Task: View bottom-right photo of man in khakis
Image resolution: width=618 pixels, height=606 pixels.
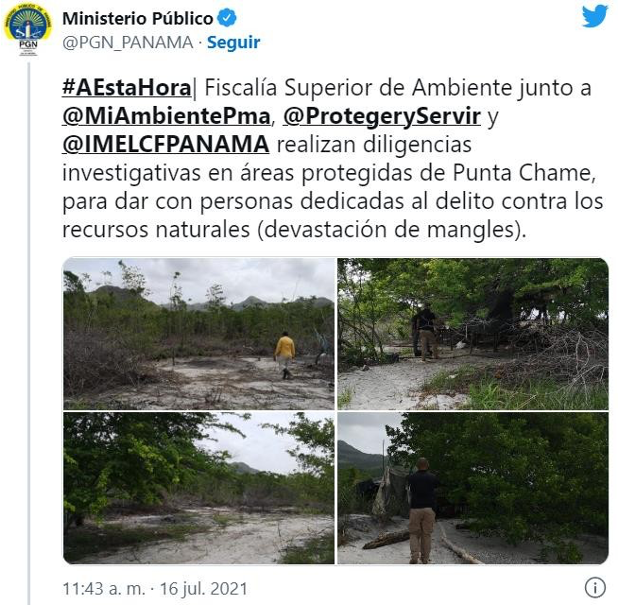Action: 473,488
